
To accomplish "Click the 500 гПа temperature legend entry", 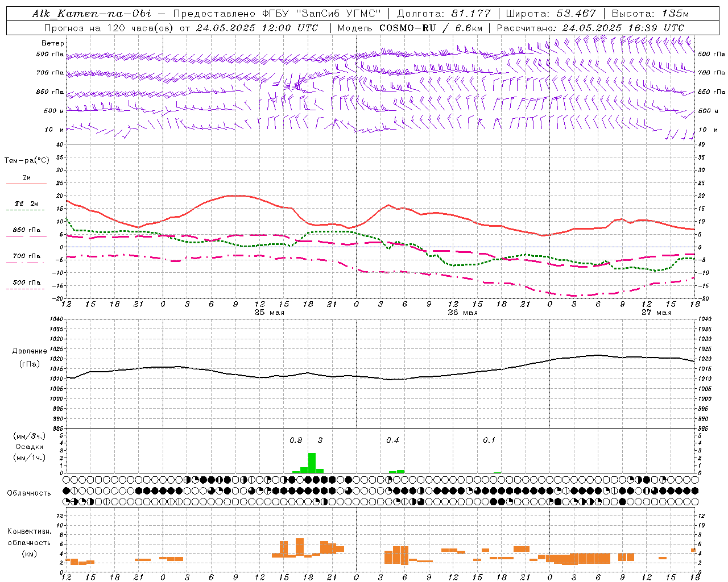I will [27, 282].
